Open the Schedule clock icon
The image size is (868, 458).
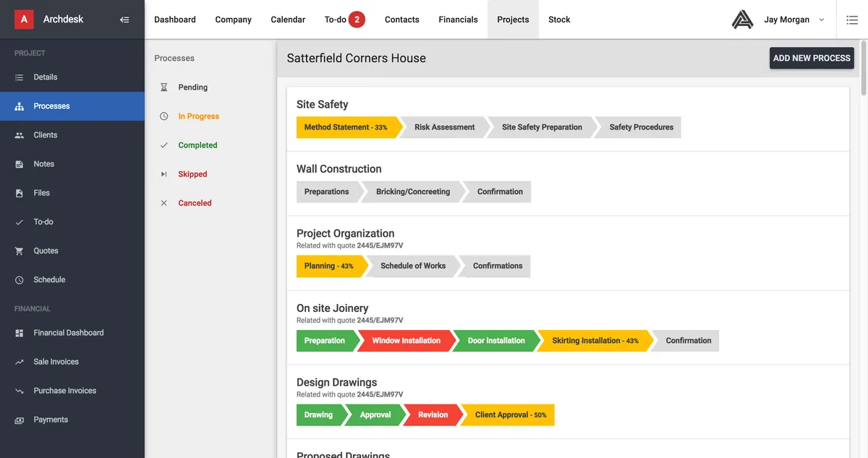[20, 279]
